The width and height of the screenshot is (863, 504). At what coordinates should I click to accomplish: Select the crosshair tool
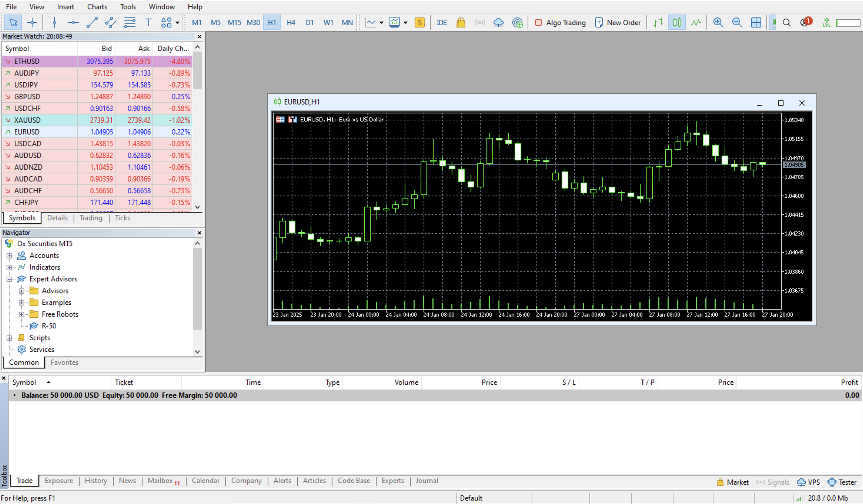click(32, 23)
